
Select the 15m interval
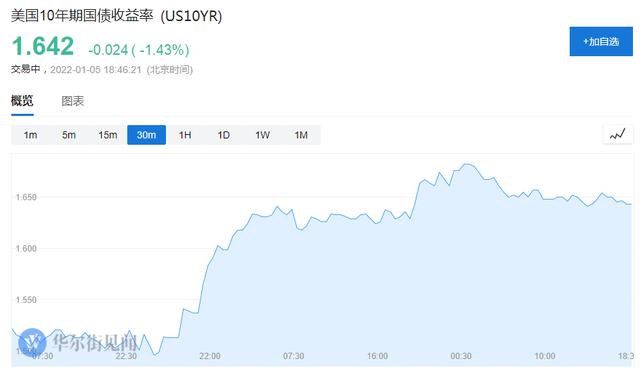point(108,135)
